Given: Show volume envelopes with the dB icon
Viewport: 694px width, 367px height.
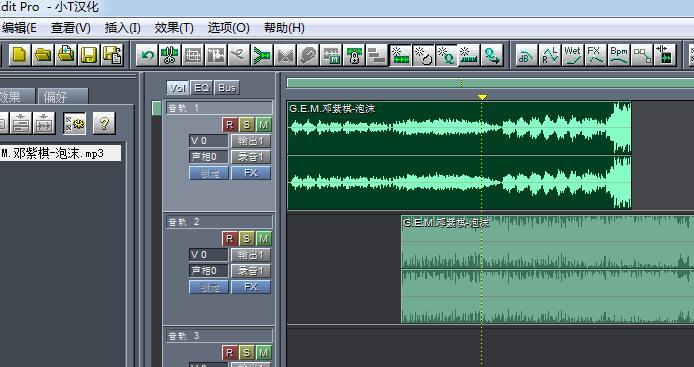Looking at the screenshot, I should click(x=527, y=55).
